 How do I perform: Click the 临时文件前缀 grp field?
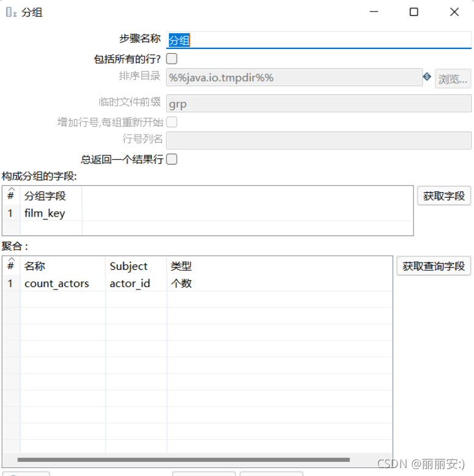click(319, 103)
